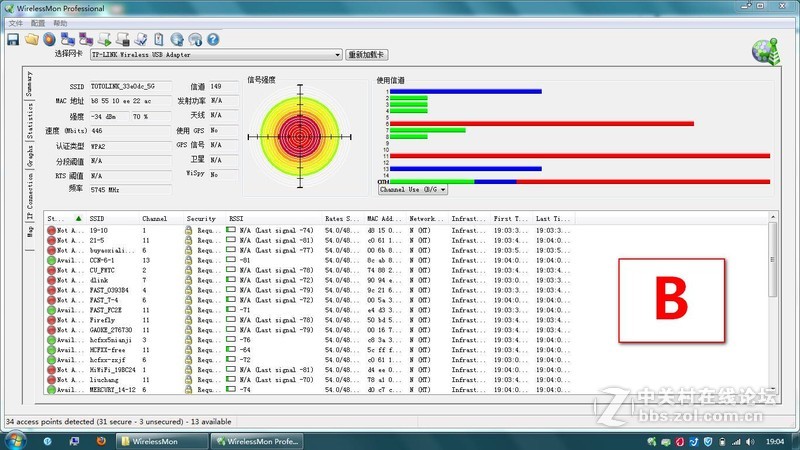Image resolution: width=800 pixels, height=450 pixels.
Task: Click the signal strength radar graphic
Action: pyautogui.click(x=300, y=136)
